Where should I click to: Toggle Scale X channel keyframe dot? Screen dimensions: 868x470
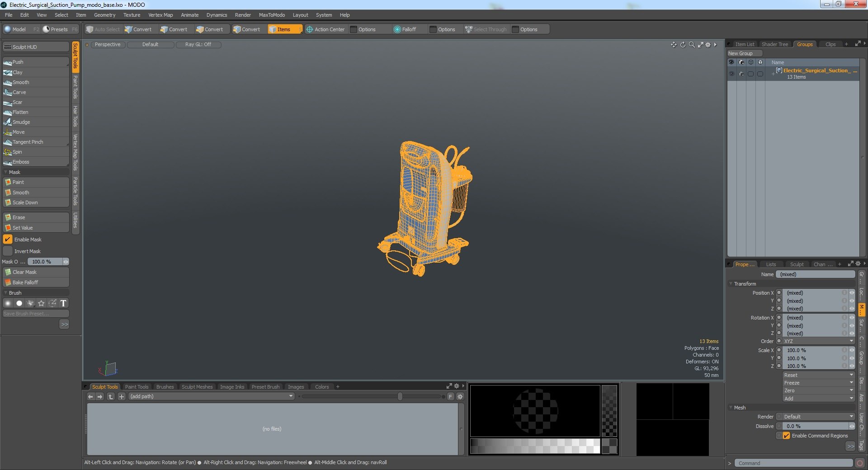pos(779,350)
